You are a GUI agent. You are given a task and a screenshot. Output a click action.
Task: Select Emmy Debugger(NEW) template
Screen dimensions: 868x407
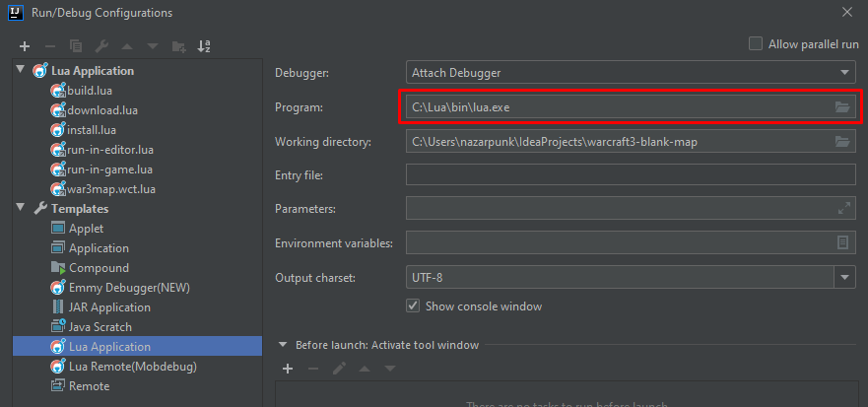click(128, 287)
